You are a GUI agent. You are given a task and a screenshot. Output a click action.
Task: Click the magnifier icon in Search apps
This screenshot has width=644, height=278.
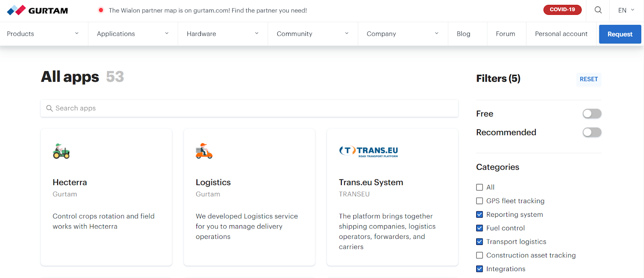(50, 108)
